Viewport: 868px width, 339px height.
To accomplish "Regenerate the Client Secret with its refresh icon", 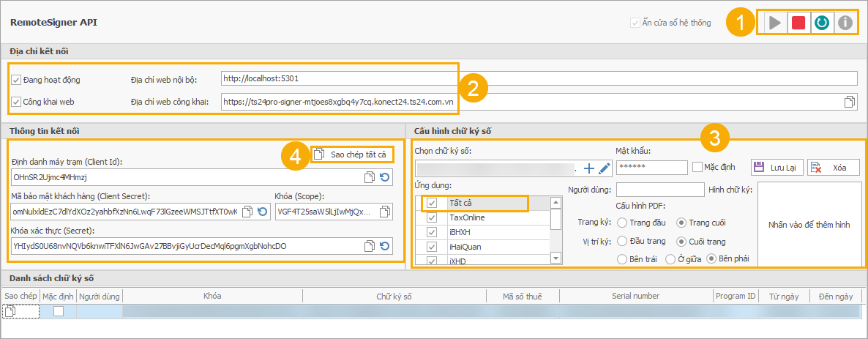I will coord(263,211).
